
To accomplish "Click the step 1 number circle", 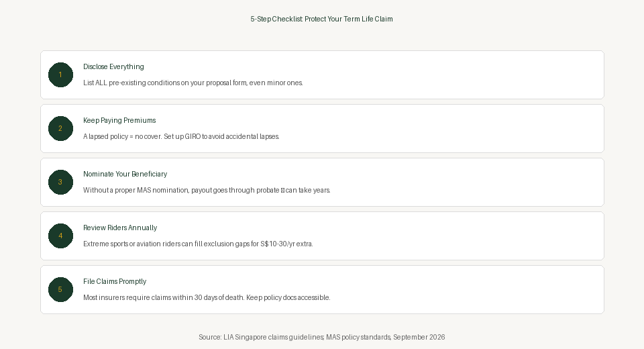I will pyautogui.click(x=60, y=74).
